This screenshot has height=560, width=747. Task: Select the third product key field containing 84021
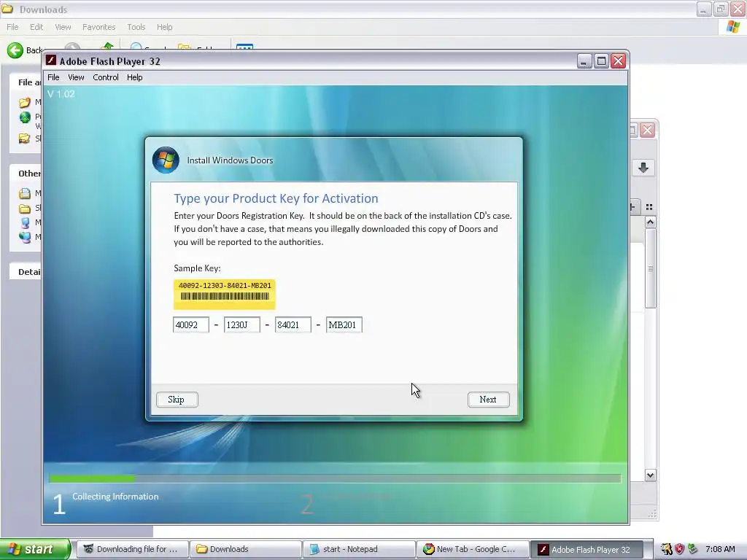click(293, 324)
